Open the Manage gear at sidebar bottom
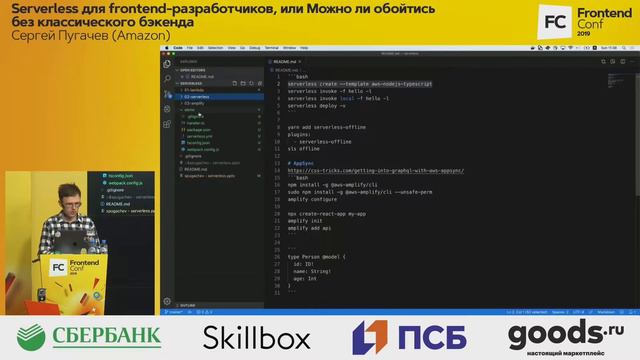 (167, 301)
